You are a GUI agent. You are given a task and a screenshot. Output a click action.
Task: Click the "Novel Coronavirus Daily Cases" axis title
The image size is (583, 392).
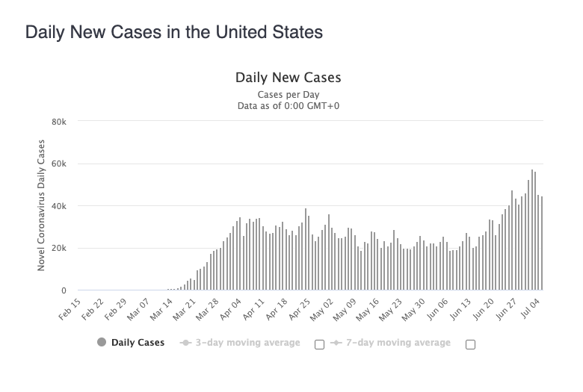[42, 205]
